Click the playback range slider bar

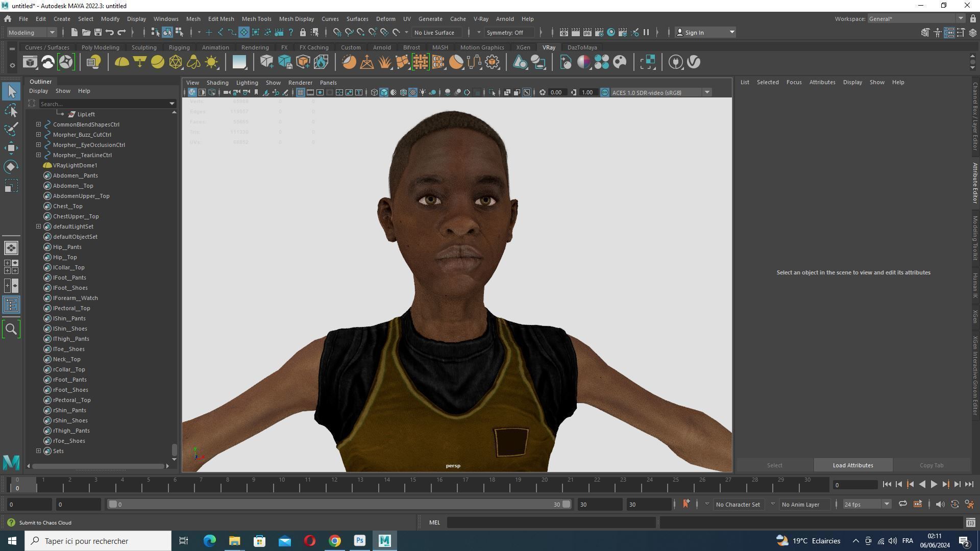pos(339,505)
